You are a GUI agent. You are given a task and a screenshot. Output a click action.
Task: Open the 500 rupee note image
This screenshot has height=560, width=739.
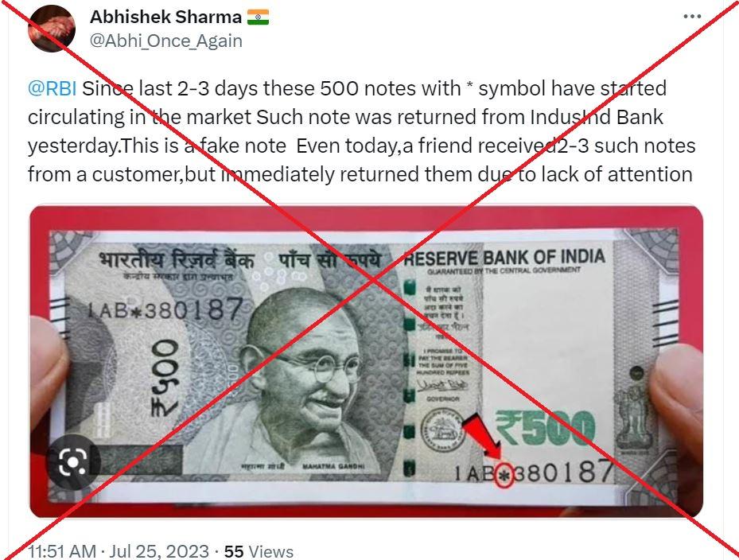click(x=366, y=362)
